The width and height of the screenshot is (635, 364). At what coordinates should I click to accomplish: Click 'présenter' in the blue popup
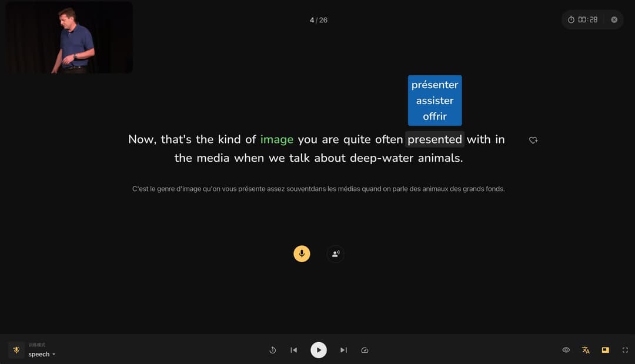pyautogui.click(x=435, y=84)
